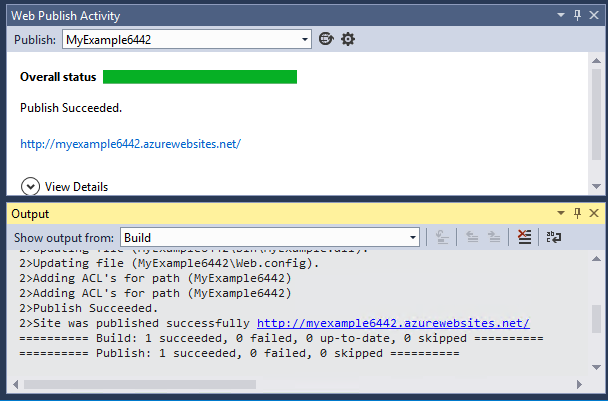
Task: Close the Output panel
Action: pos(594,213)
